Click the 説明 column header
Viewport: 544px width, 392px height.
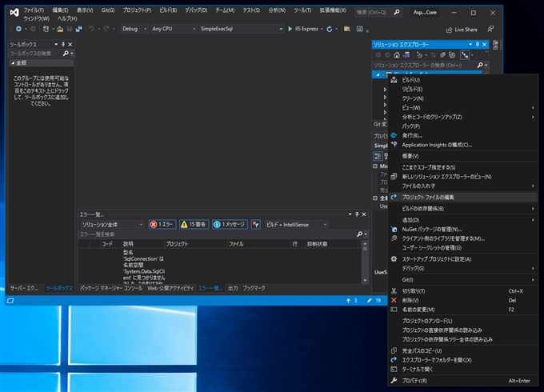click(x=143, y=244)
